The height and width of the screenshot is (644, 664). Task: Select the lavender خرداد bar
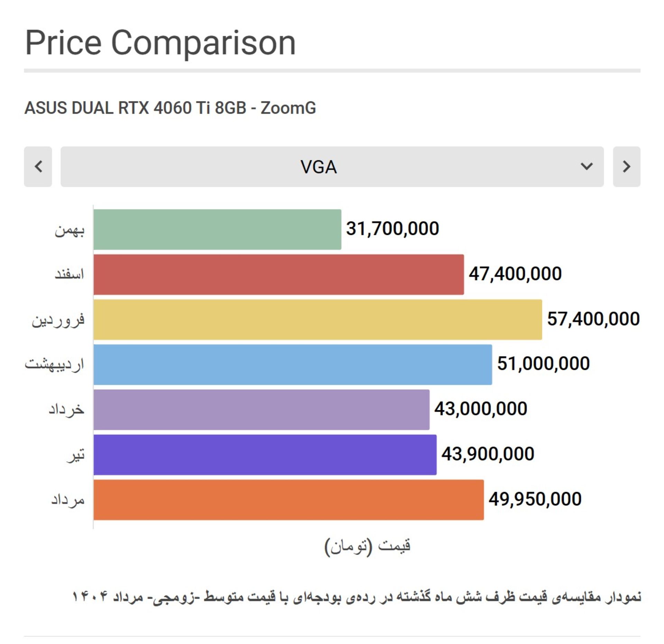(261, 410)
